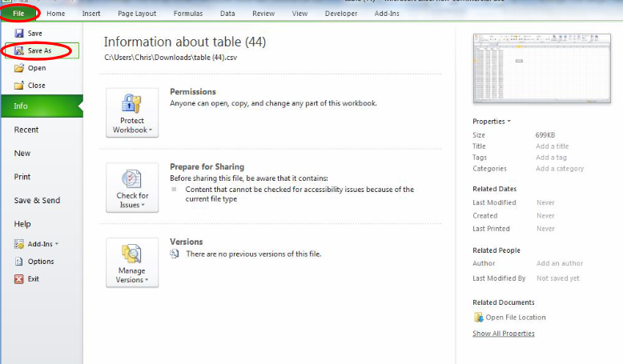Click the Close folder icon
623x364 pixels.
(19, 86)
